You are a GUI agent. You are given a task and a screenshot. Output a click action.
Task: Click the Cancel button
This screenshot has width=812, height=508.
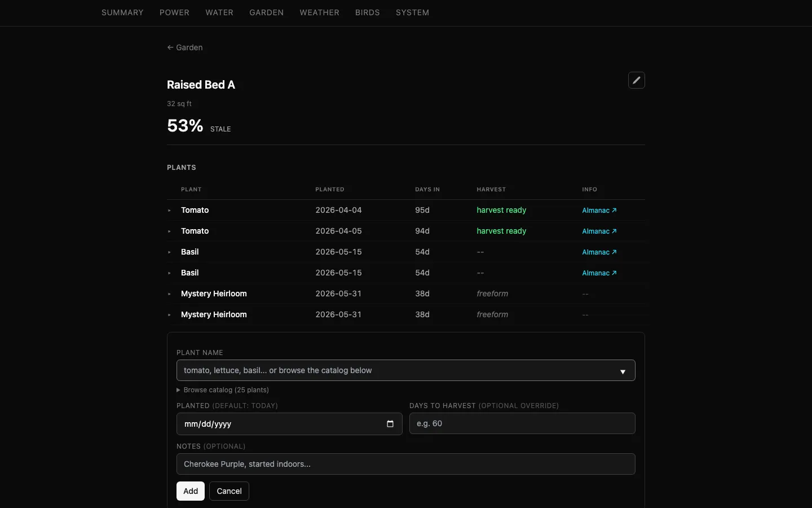point(229,491)
